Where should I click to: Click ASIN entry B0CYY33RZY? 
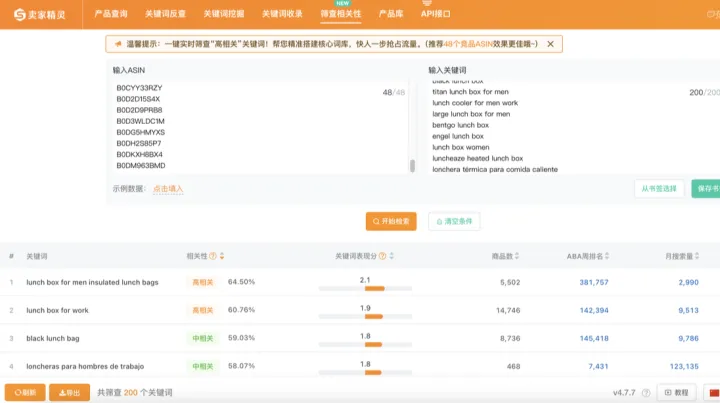[139, 88]
